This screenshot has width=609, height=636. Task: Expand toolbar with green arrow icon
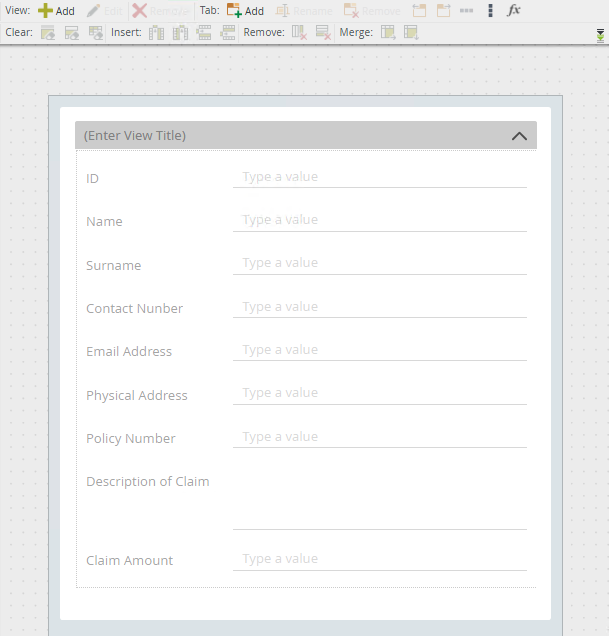(600, 35)
